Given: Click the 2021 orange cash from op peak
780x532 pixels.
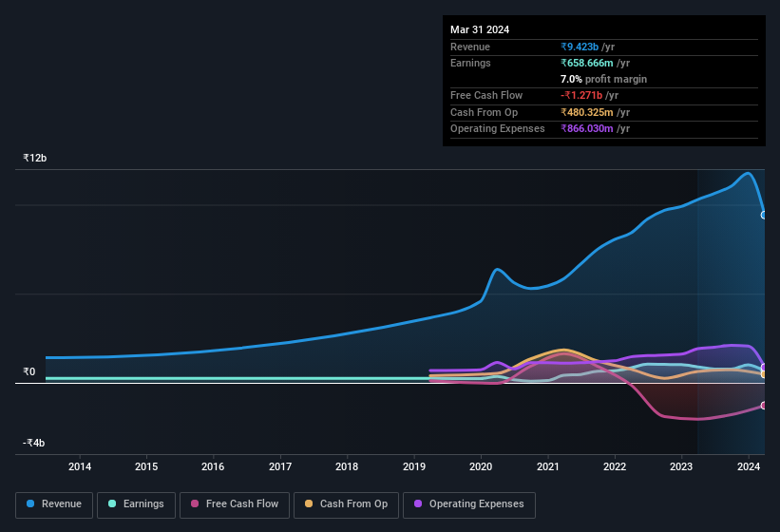Looking at the screenshot, I should 562,350.
